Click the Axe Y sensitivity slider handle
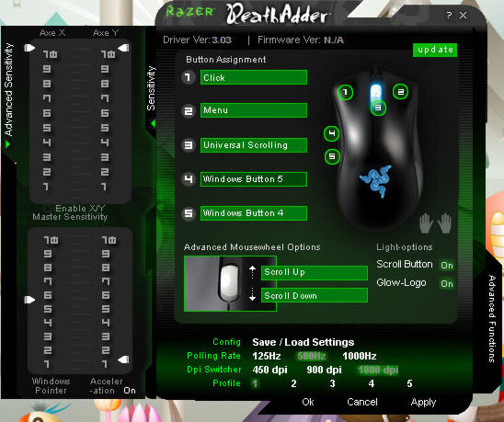Screen dimensions: 504x422 click(124, 48)
